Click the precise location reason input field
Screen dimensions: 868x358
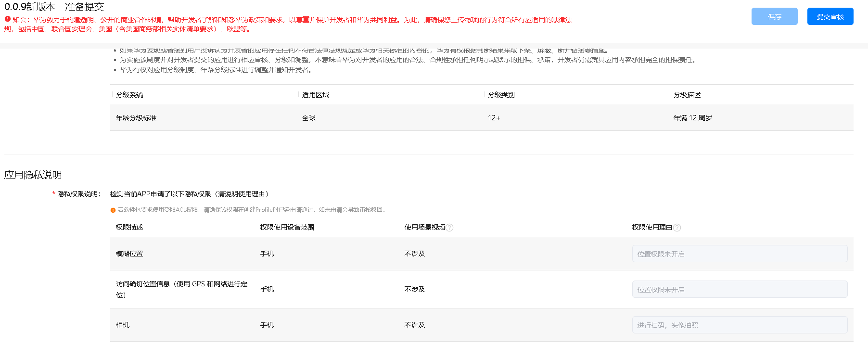[739, 290]
